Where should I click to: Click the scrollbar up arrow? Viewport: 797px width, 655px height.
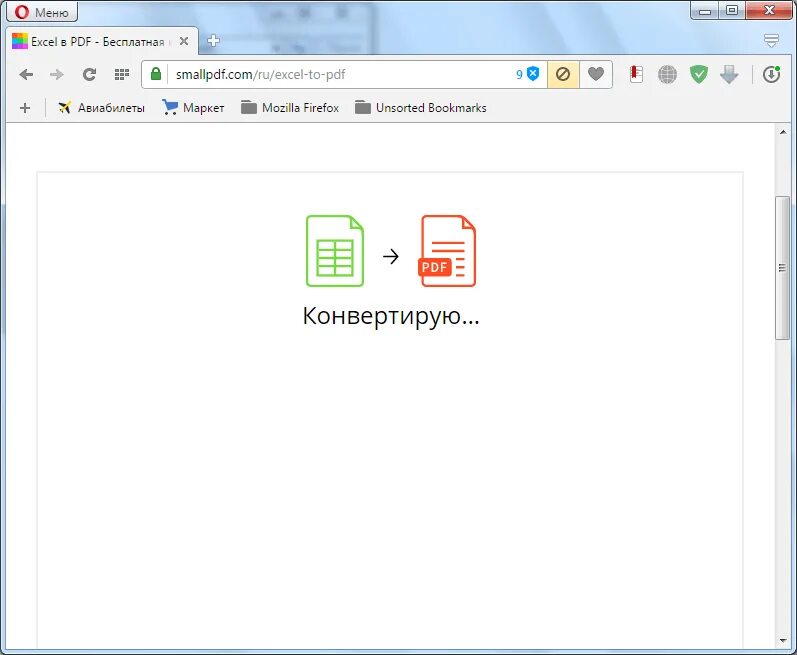coord(783,132)
